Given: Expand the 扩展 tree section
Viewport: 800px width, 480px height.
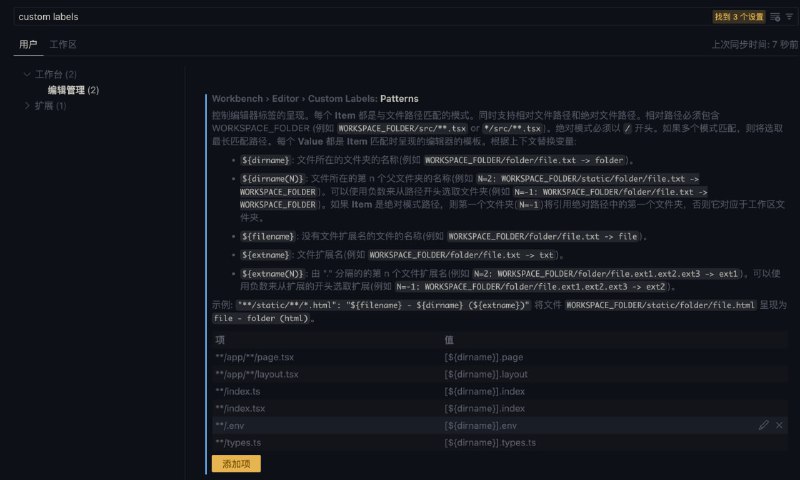Looking at the screenshot, I should click(28, 106).
